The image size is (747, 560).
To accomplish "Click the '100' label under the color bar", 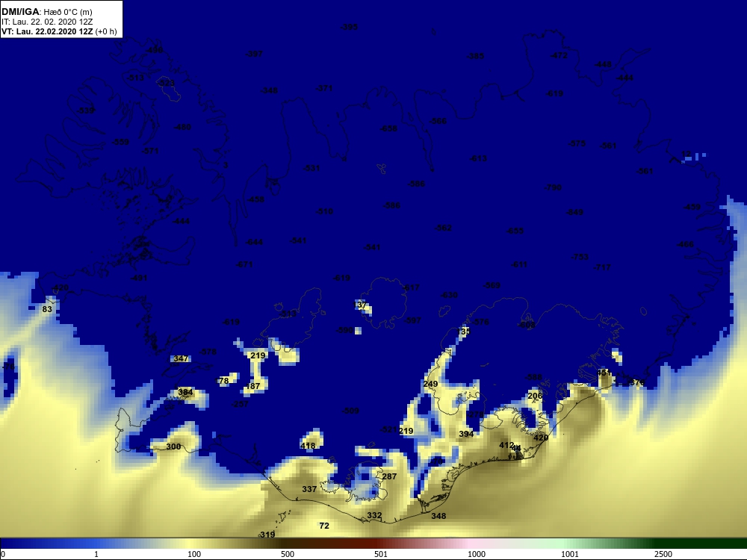I will (194, 554).
